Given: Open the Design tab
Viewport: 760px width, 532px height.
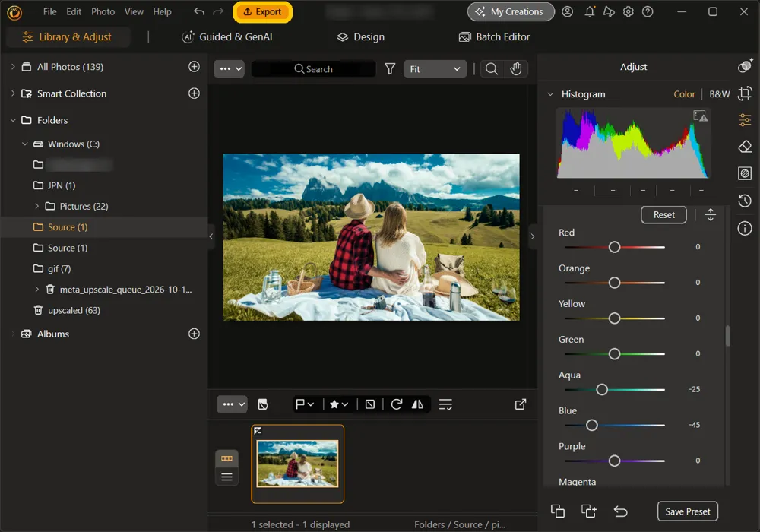Looking at the screenshot, I should point(360,36).
